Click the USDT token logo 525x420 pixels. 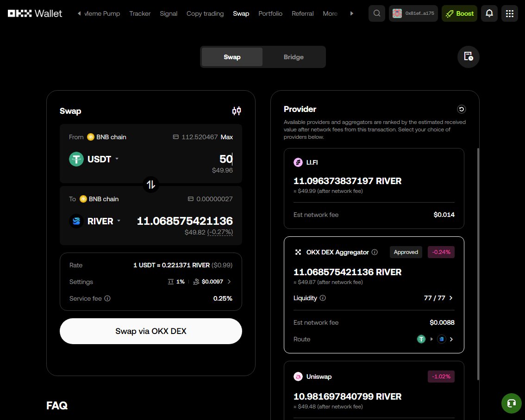(76, 159)
